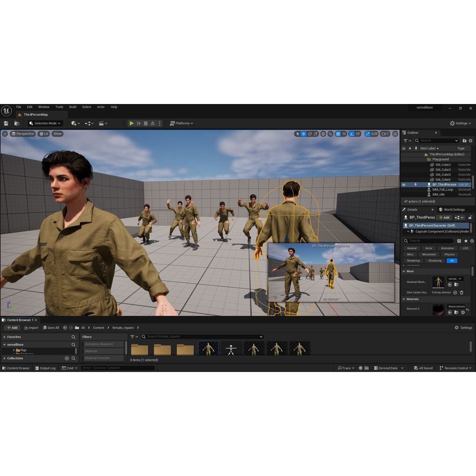Viewport: 476px width, 476px height.
Task: Toggle world/local coordinate globe icon
Action: coord(324,134)
